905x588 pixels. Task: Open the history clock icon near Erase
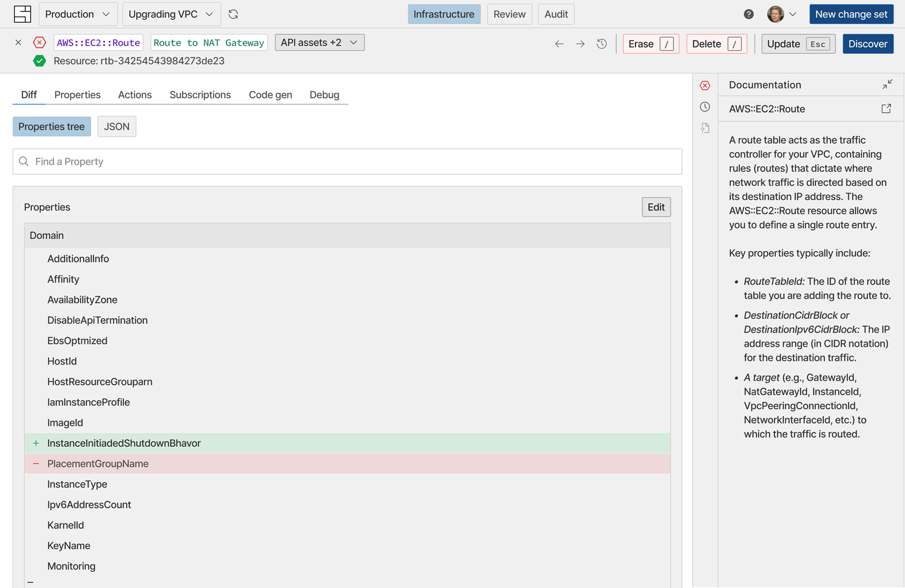click(601, 44)
